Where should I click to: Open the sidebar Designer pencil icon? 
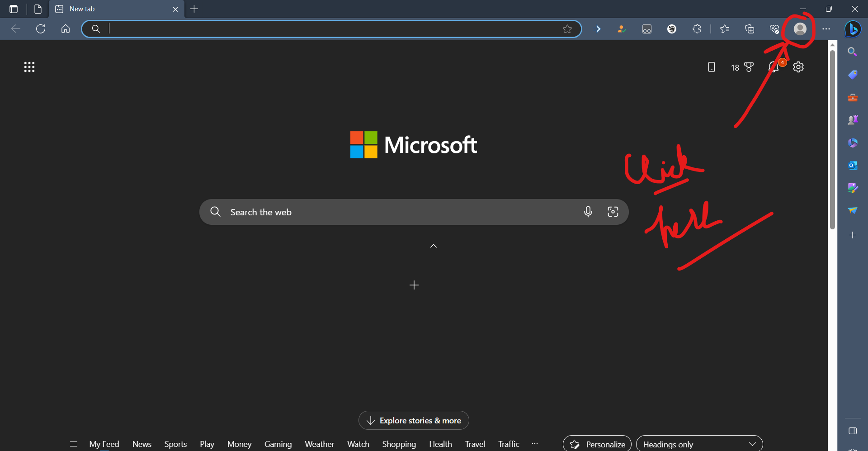click(853, 188)
